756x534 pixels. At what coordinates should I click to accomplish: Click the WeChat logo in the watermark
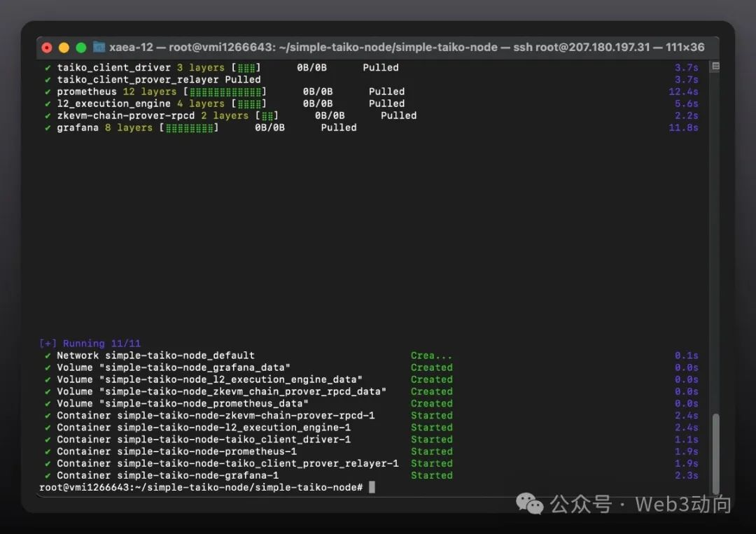(x=529, y=503)
